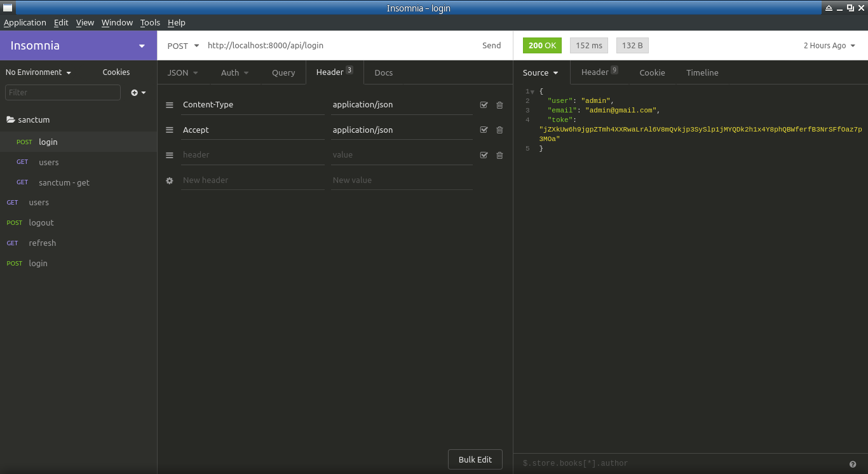868x474 pixels.
Task: Collapse line 1 of the JSON response
Action: (532, 92)
